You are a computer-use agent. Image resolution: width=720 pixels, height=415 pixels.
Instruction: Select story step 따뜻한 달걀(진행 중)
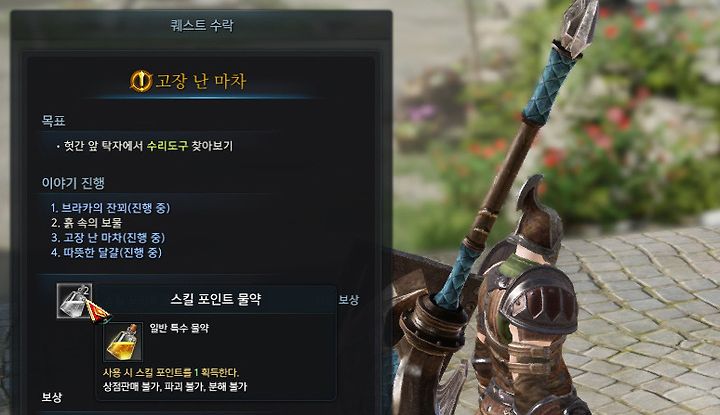[106, 252]
